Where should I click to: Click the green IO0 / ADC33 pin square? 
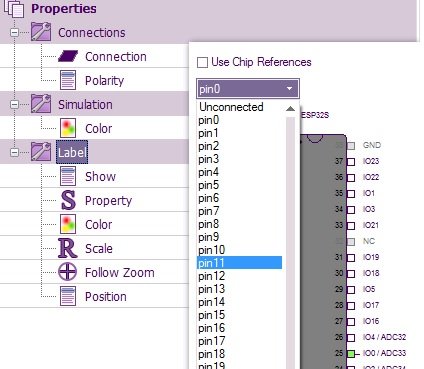point(351,354)
